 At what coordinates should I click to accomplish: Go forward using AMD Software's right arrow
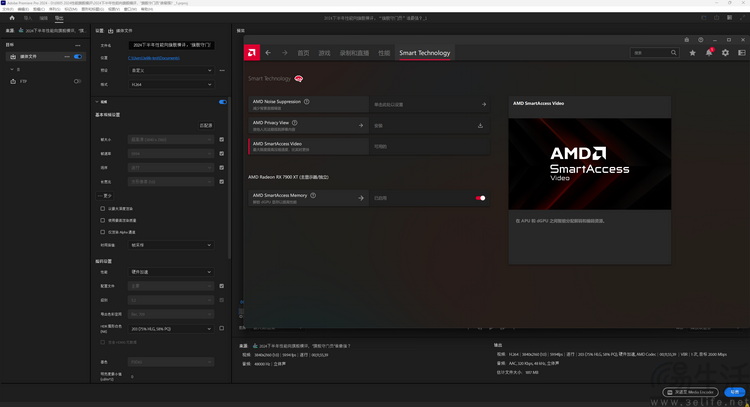[285, 53]
